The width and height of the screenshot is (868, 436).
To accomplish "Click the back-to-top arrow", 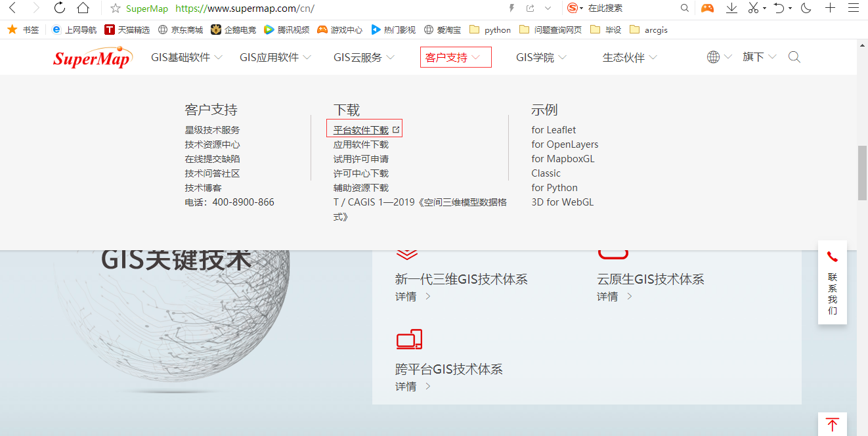I will pos(832,425).
